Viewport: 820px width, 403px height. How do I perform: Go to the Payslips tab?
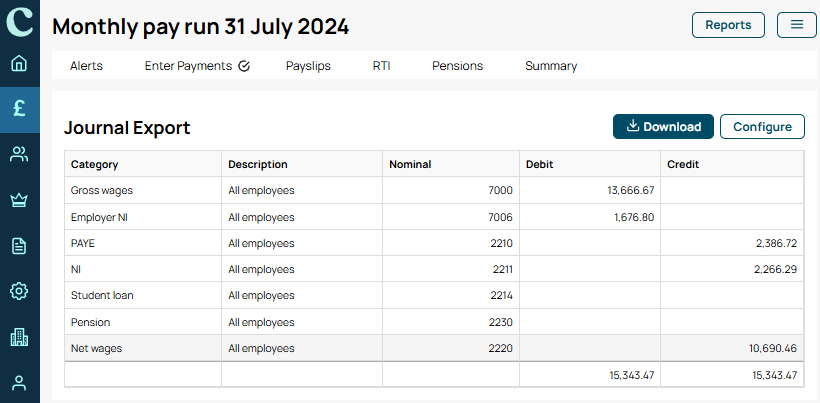[308, 66]
